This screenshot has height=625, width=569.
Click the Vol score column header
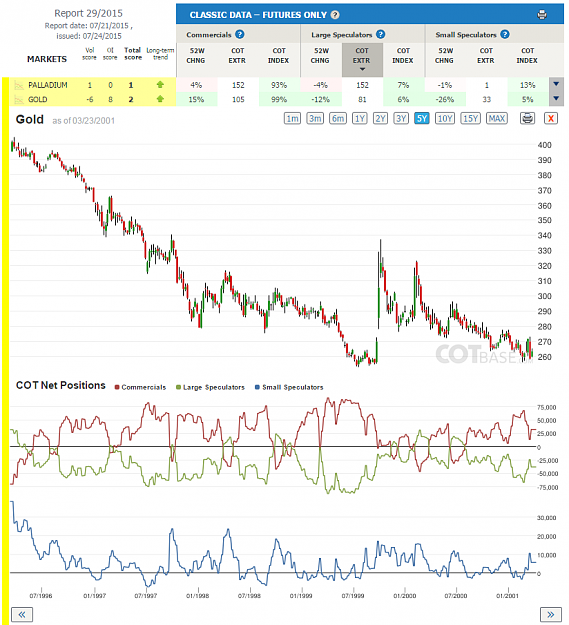(x=89, y=53)
